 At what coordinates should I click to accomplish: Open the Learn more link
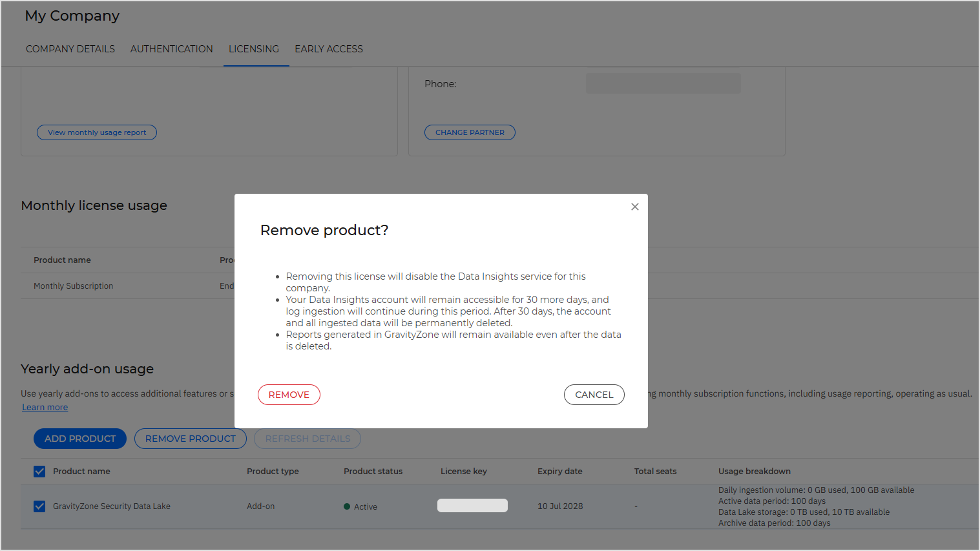coord(45,406)
